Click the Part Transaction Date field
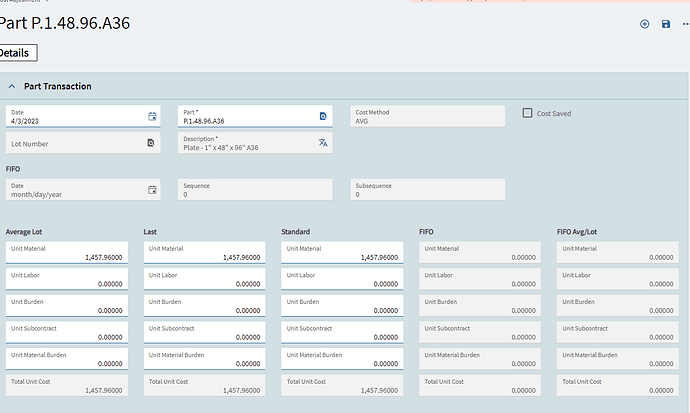 [x=83, y=116]
